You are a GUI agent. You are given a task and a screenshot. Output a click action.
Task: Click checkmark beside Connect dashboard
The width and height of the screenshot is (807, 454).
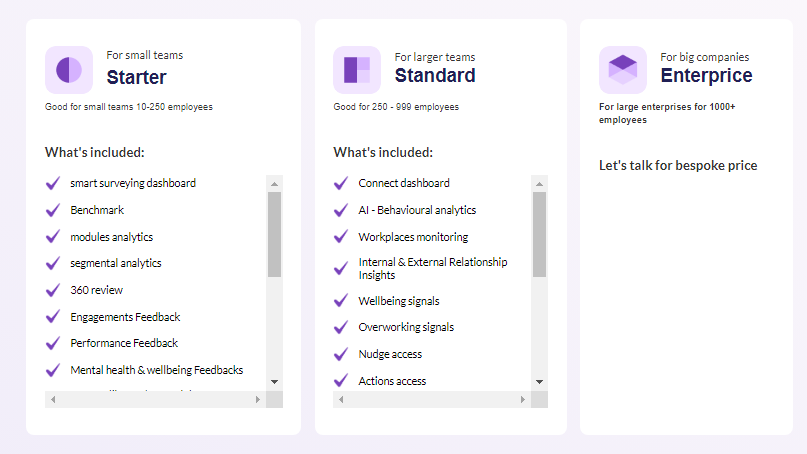pyautogui.click(x=341, y=184)
